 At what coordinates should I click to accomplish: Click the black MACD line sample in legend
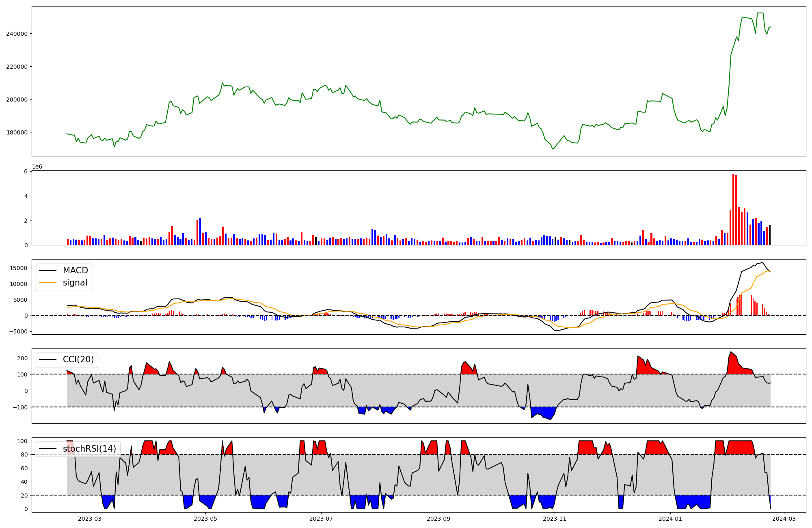[48, 271]
